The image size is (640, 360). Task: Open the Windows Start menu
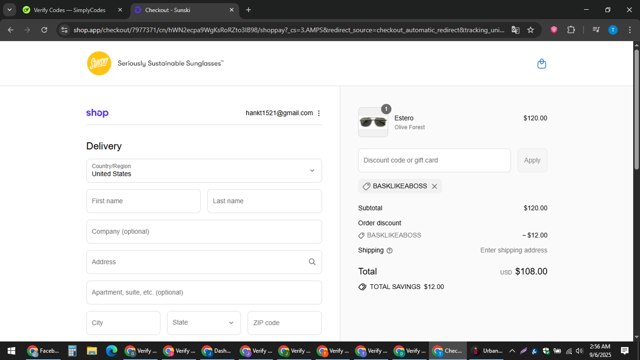11,351
